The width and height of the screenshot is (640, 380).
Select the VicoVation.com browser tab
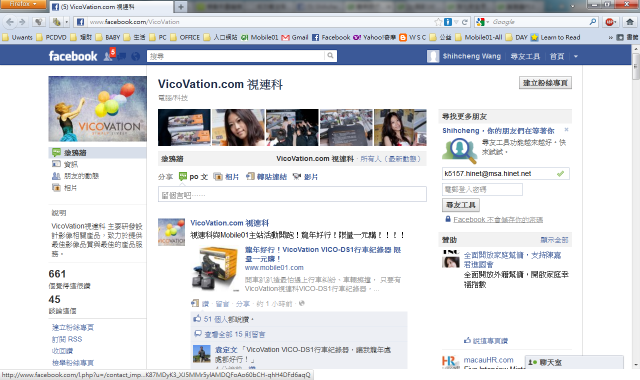click(x=111, y=7)
